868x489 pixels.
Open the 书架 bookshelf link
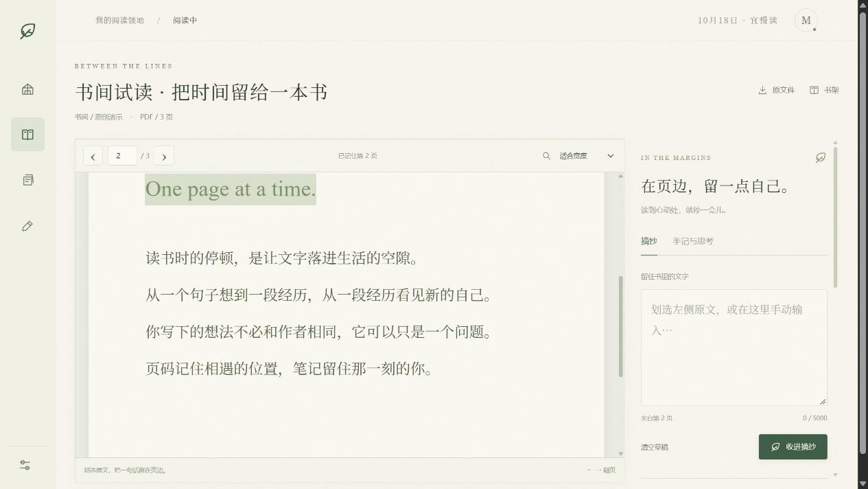pyautogui.click(x=824, y=90)
